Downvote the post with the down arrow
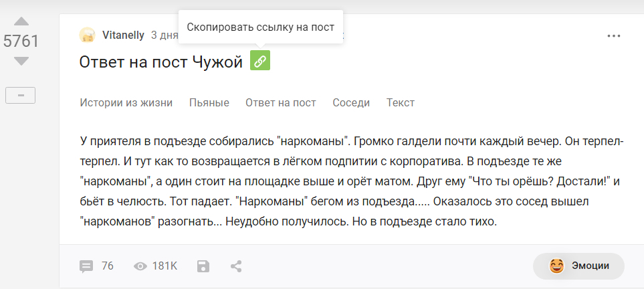Screen dimensions: 644x289 pos(21,62)
